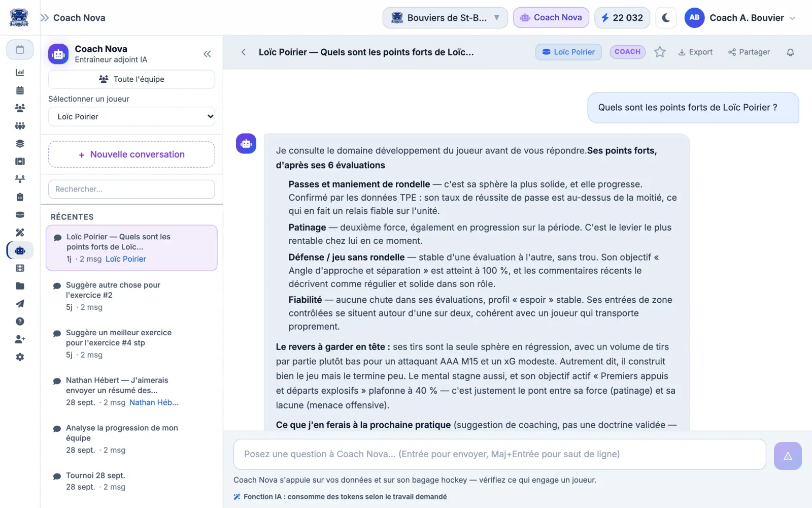Open the stacked layers icon in sidebar

(20, 144)
